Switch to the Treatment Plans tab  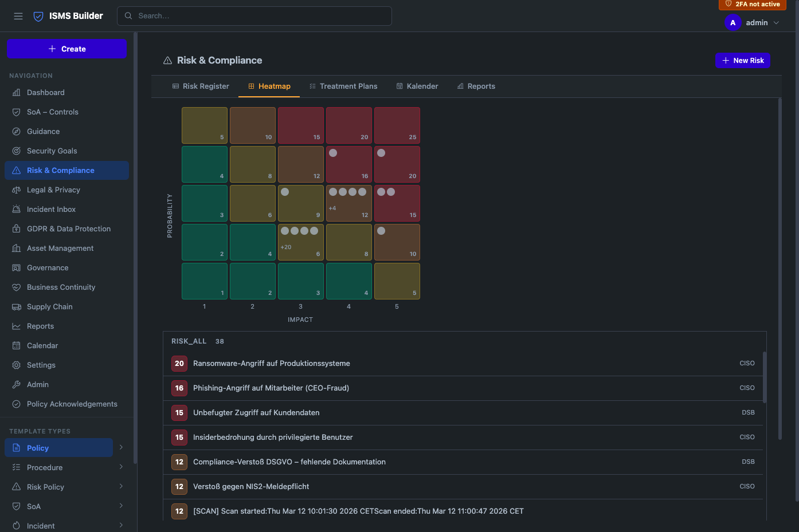(x=343, y=86)
